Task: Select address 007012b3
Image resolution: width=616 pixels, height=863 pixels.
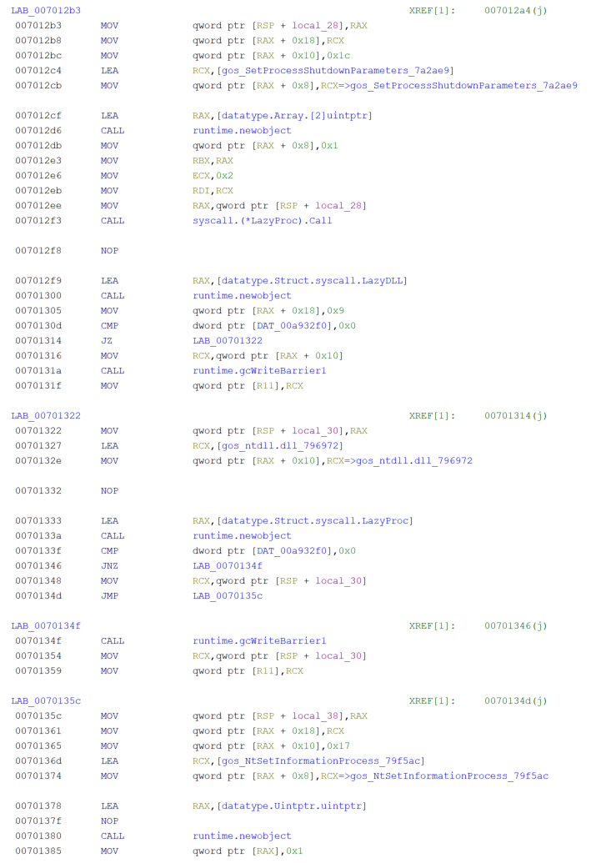Action: coord(38,25)
